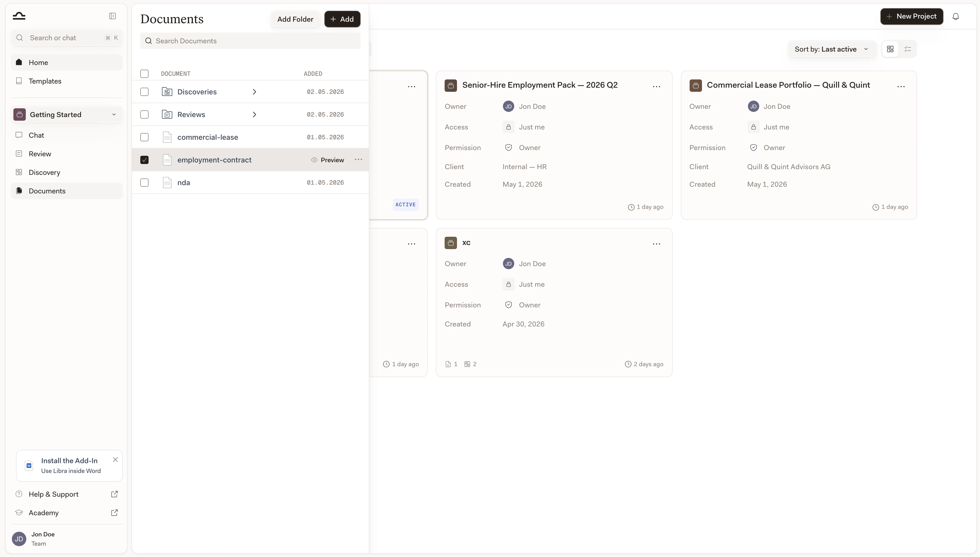Open Chat in sidebar
Image resolution: width=980 pixels, height=557 pixels.
tap(67, 135)
